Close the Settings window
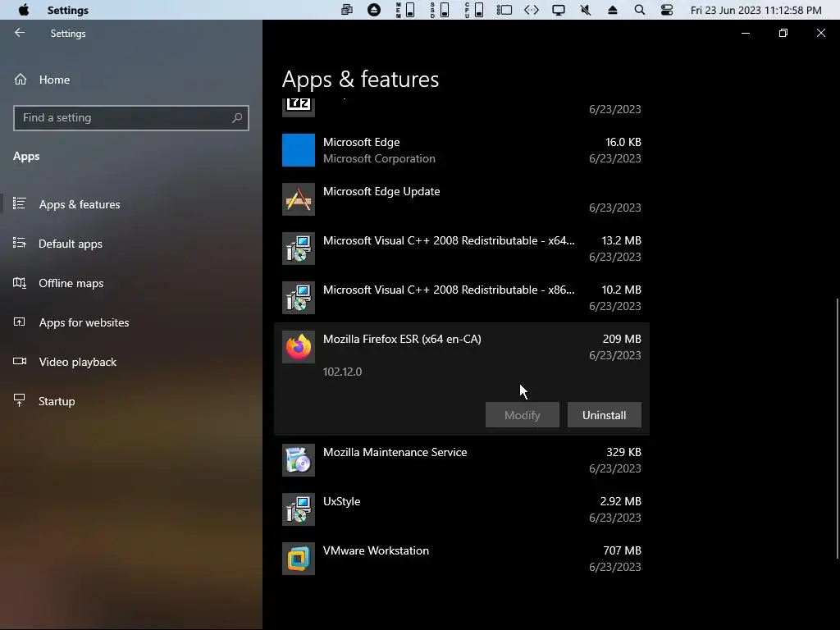The image size is (840, 630). 820,33
